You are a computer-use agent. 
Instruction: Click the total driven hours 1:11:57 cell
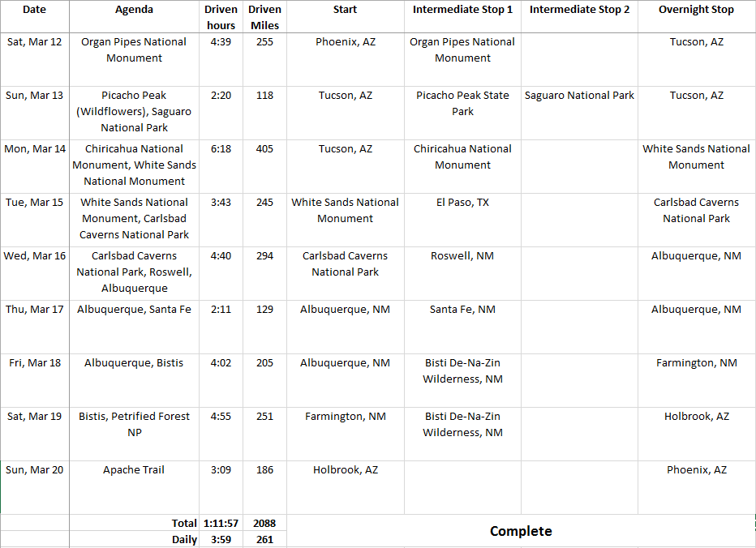click(x=221, y=524)
